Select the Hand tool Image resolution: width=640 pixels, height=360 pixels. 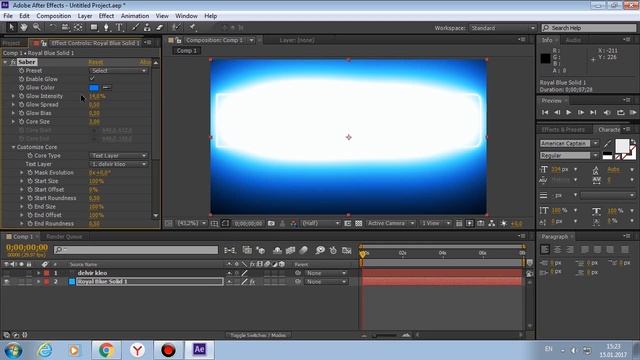(24, 27)
